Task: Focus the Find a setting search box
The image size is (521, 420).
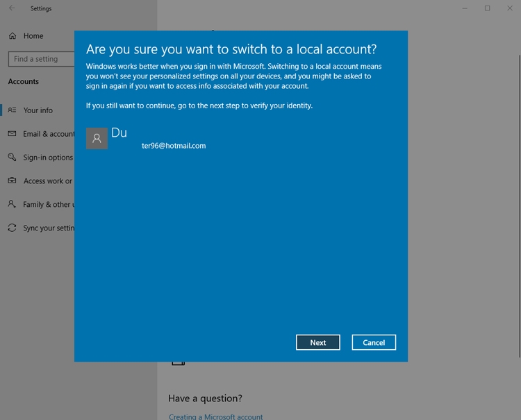Action: pos(41,59)
